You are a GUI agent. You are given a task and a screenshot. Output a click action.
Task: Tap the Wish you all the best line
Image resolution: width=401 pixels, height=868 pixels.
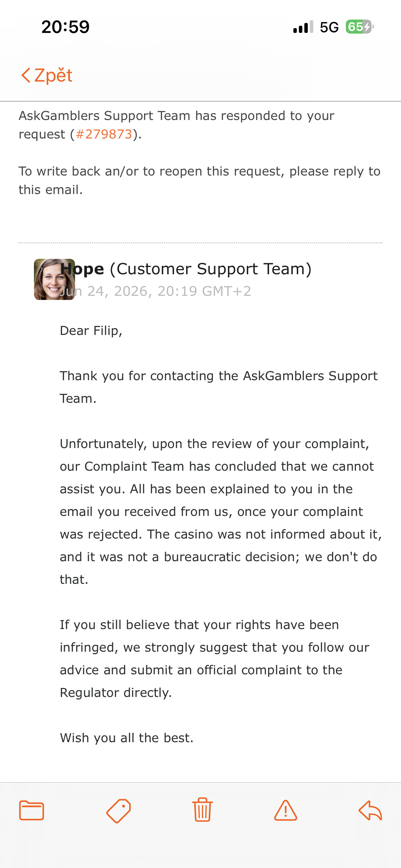[x=127, y=738]
